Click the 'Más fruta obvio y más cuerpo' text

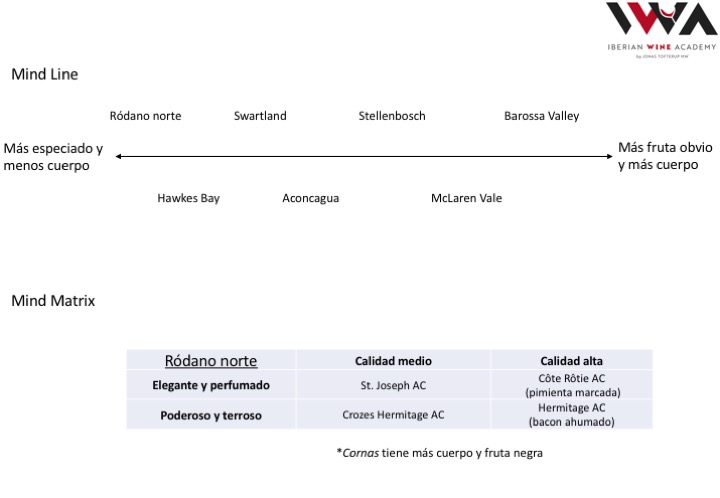tap(665, 156)
